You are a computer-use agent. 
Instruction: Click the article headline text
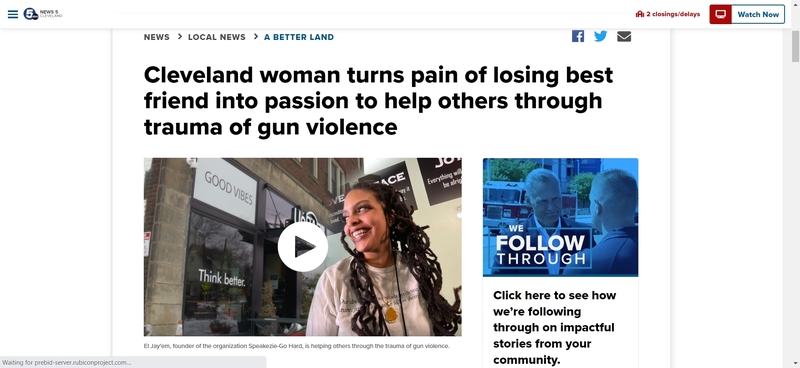point(378,101)
